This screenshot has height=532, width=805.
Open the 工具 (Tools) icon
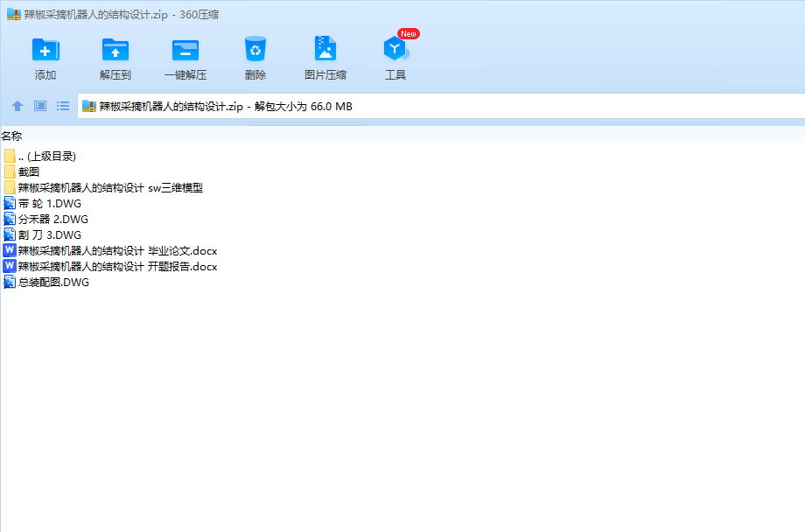[395, 49]
